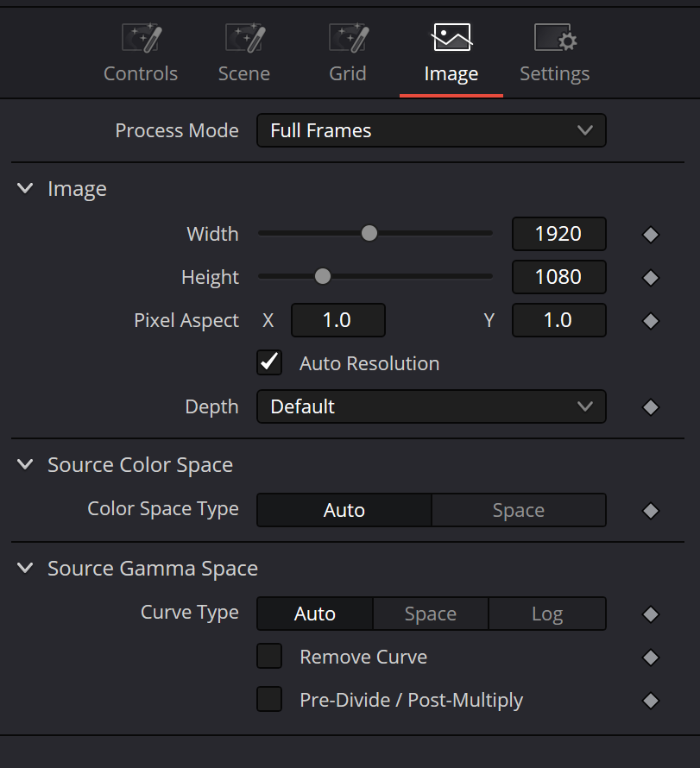Image resolution: width=700 pixels, height=768 pixels.
Task: Enable the Pre-Divide / Post-Multiply checkbox
Action: pos(269,700)
